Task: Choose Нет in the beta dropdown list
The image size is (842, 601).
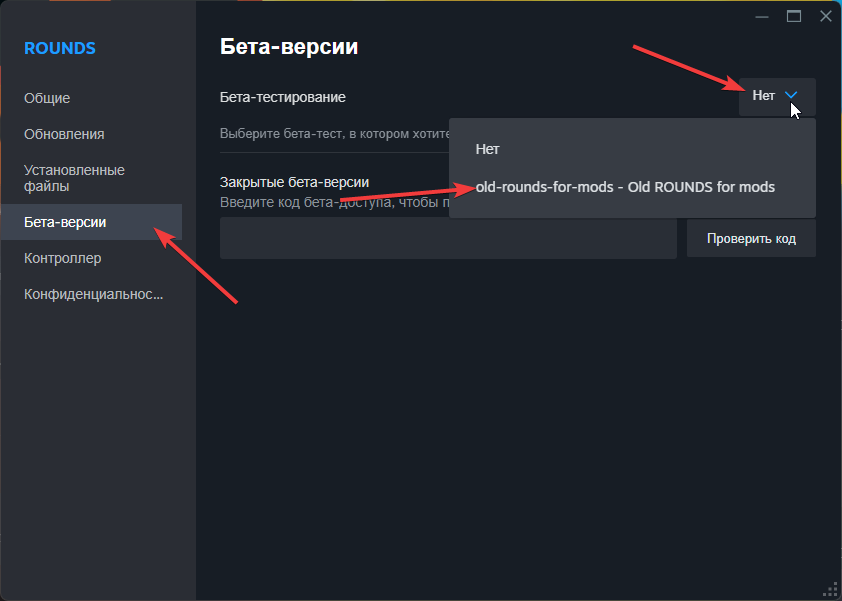Action: pyautogui.click(x=632, y=149)
